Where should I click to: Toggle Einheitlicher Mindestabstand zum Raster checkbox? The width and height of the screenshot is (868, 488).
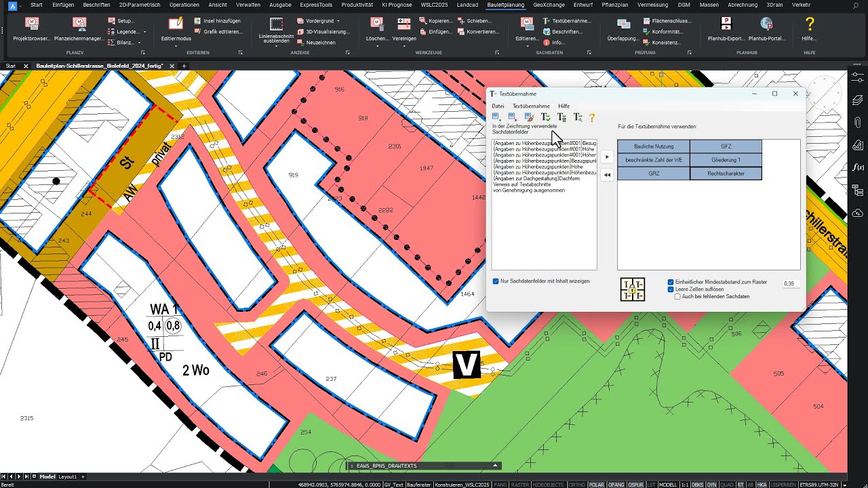pyautogui.click(x=671, y=282)
